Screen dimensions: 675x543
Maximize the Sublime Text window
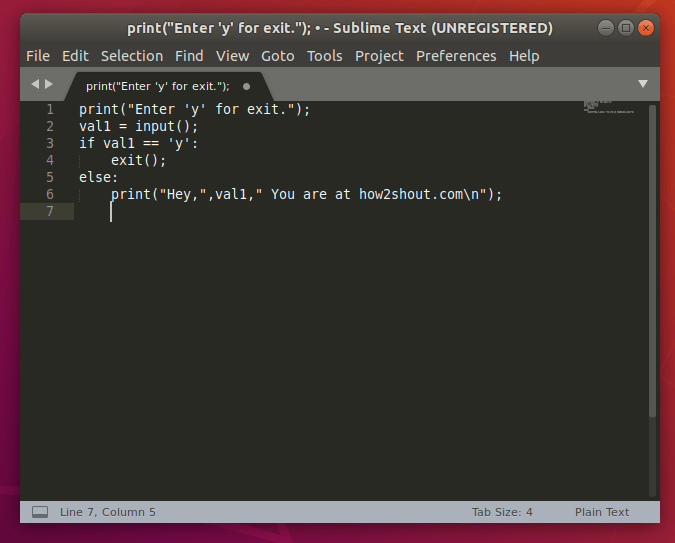(626, 28)
